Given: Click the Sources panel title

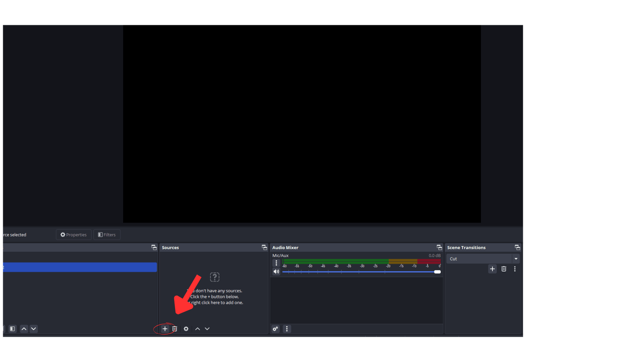Looking at the screenshot, I should click(x=170, y=247).
